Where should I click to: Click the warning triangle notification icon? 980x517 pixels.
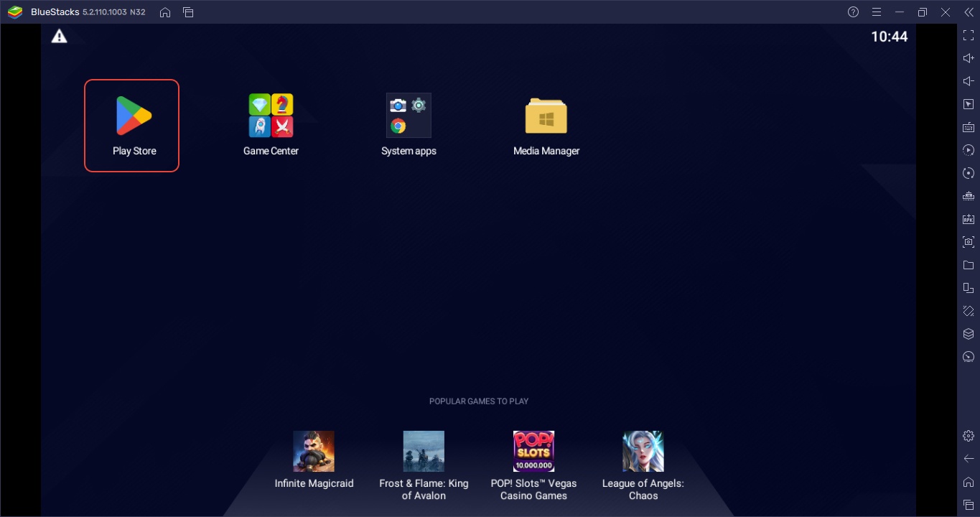click(x=59, y=36)
